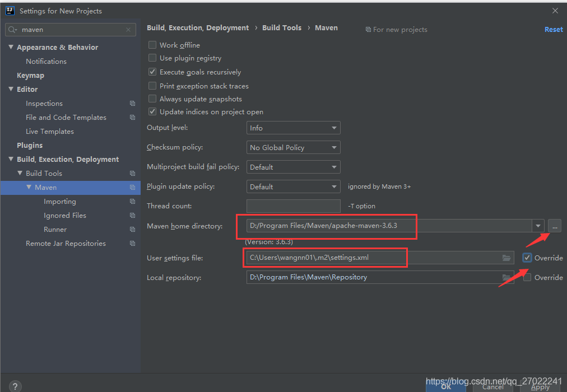Open the Plugin update policy dropdown

(x=293, y=186)
